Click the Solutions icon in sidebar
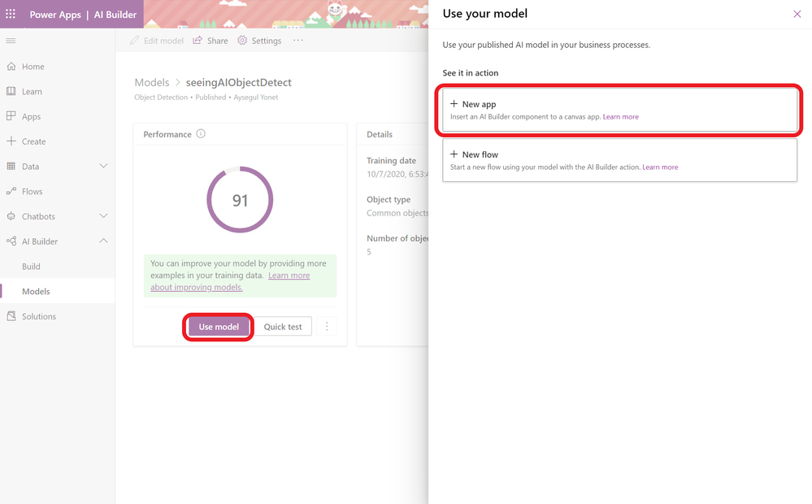 [11, 316]
